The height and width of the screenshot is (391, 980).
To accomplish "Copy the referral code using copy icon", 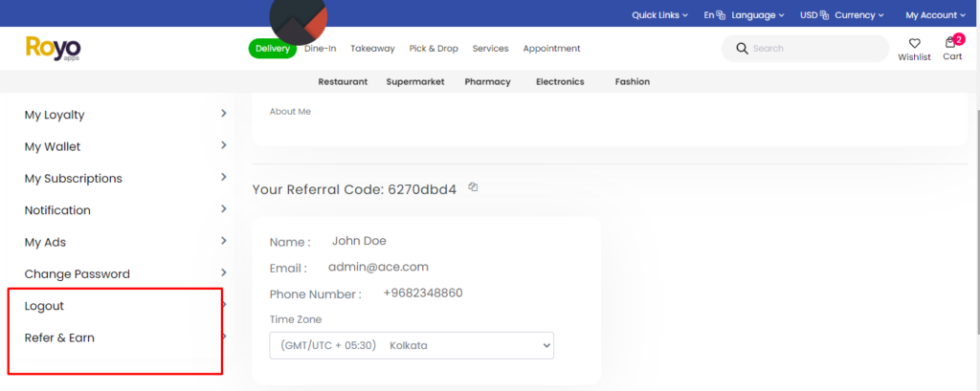I will 473,187.
